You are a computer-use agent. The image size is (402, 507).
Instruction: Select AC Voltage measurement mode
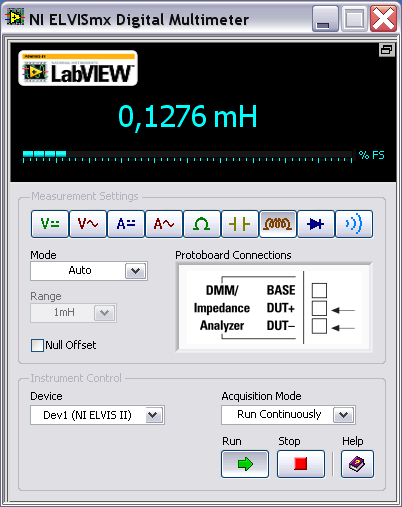(88, 224)
